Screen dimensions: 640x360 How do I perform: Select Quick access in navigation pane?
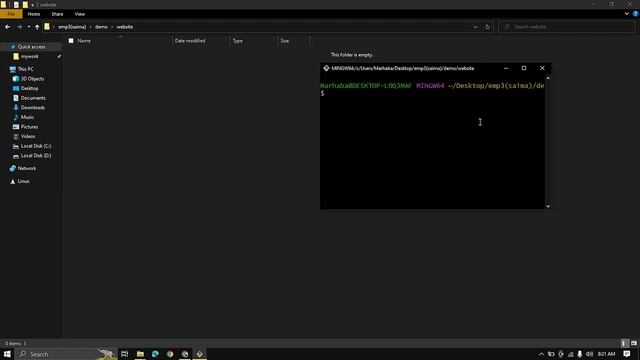point(31,47)
